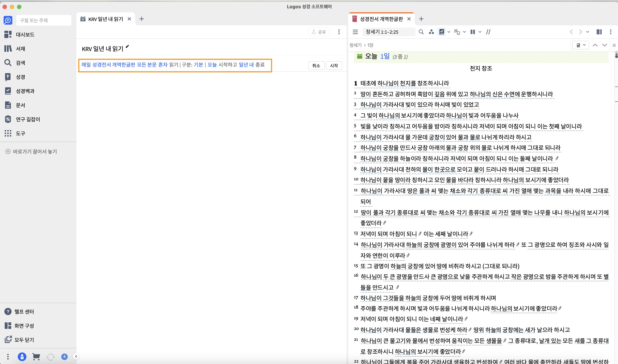Image resolution: width=618 pixels, height=364 pixels.
Task: Click the 구절 또는 주제 search field
Action: pos(44,20)
